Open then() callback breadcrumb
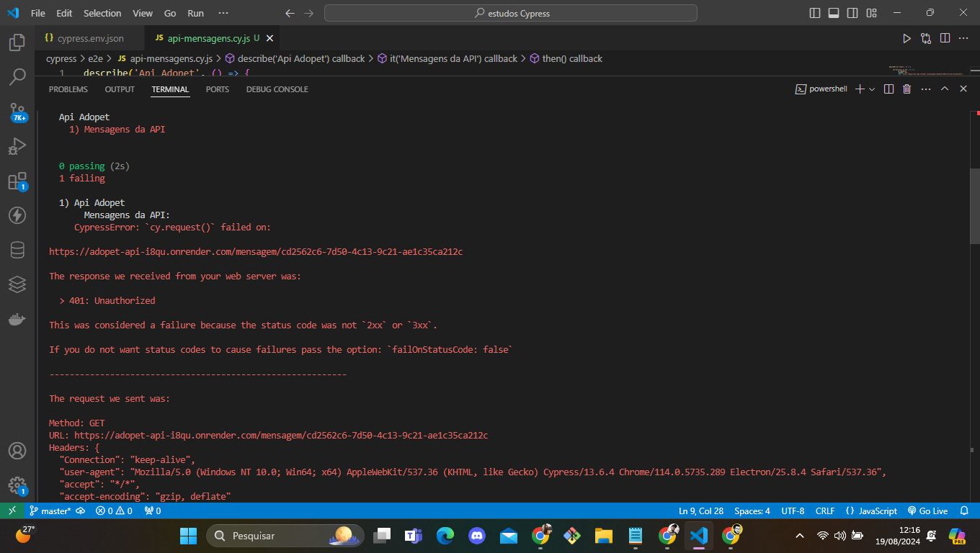This screenshot has width=980, height=553. pyautogui.click(x=566, y=59)
